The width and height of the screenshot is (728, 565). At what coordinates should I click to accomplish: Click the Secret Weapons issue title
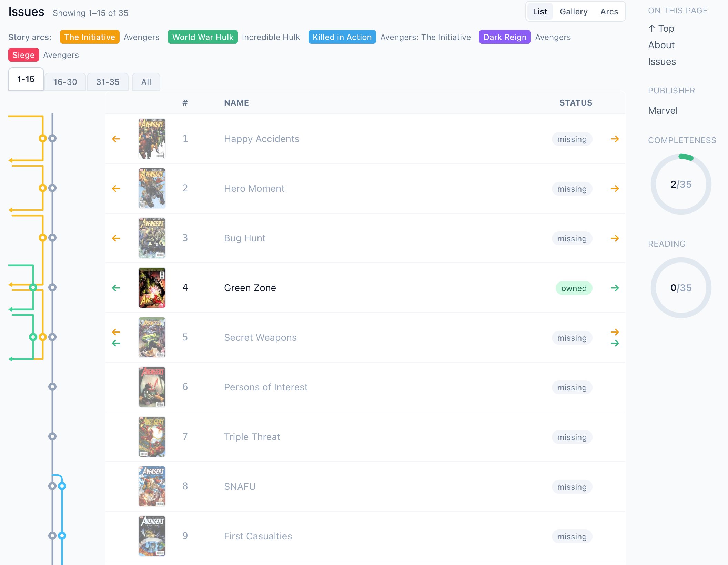tap(260, 337)
